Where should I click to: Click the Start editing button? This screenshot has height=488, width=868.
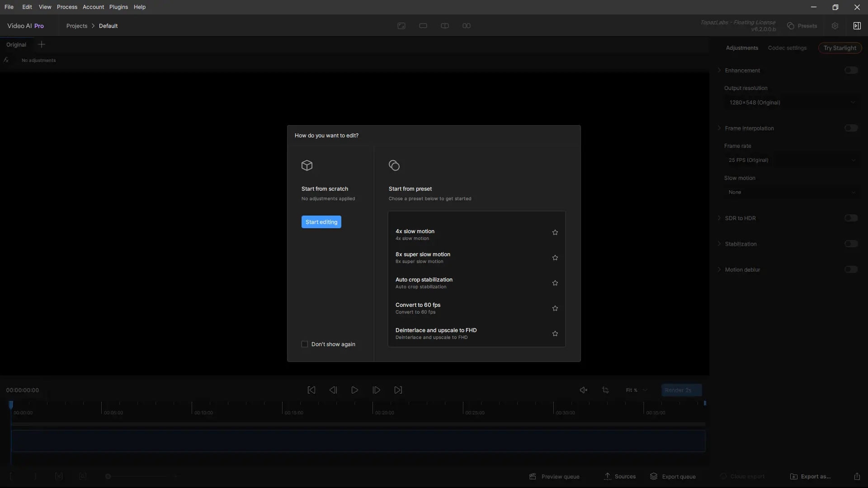[x=321, y=222]
